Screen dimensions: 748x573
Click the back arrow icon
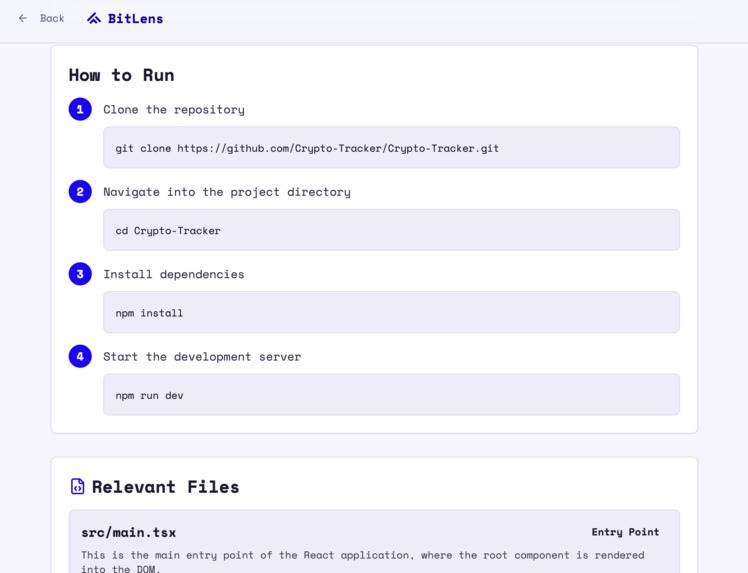pos(22,18)
